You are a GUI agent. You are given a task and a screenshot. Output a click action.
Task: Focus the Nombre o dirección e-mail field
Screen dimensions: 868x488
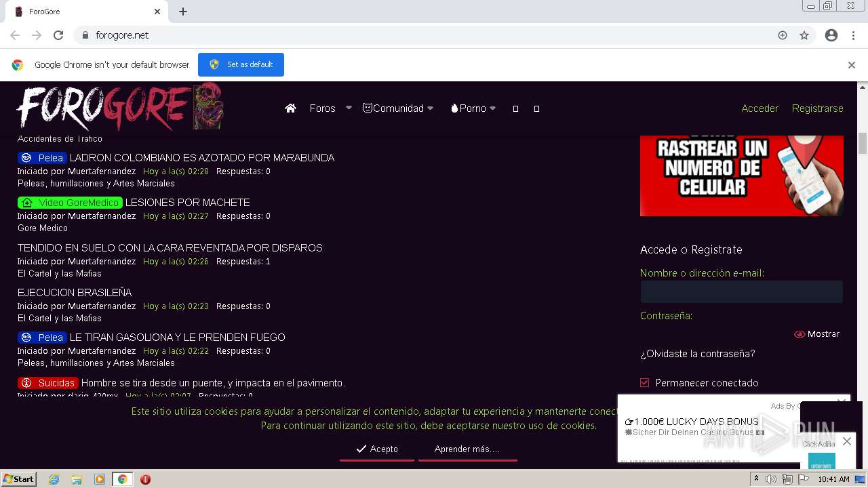pos(742,292)
